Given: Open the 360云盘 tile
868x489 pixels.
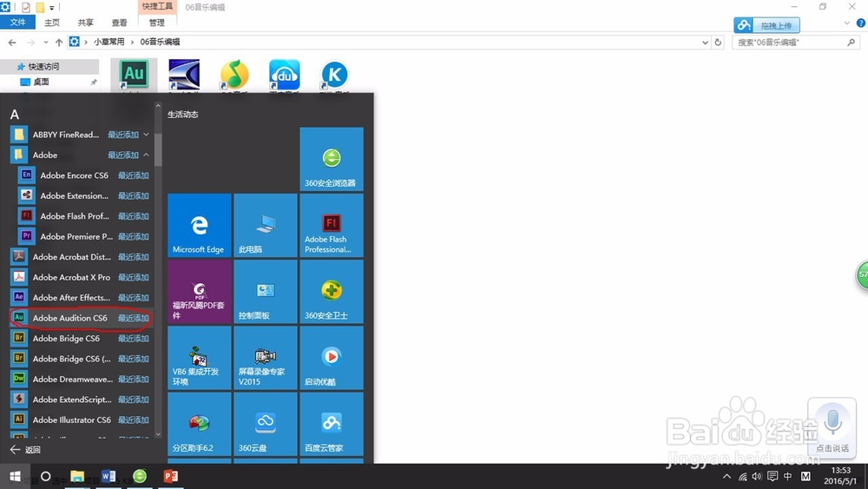Looking at the screenshot, I should [x=265, y=424].
